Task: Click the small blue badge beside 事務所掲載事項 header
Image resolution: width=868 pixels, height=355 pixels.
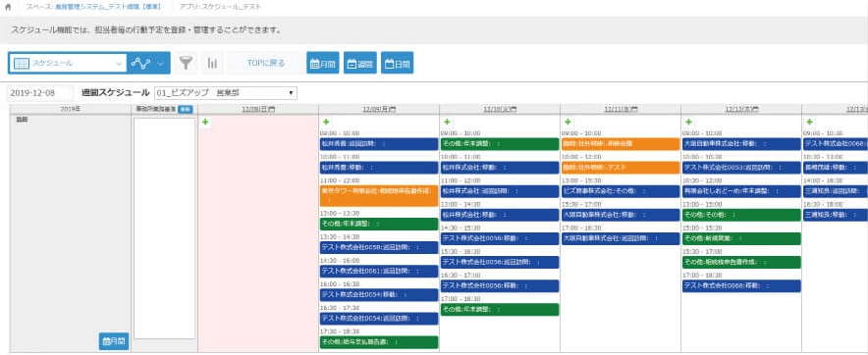Action: (186, 110)
